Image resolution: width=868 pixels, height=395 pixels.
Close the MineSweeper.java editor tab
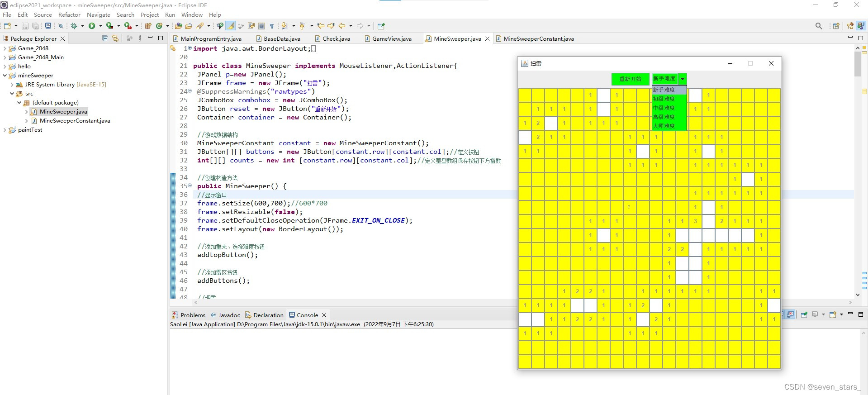click(487, 38)
